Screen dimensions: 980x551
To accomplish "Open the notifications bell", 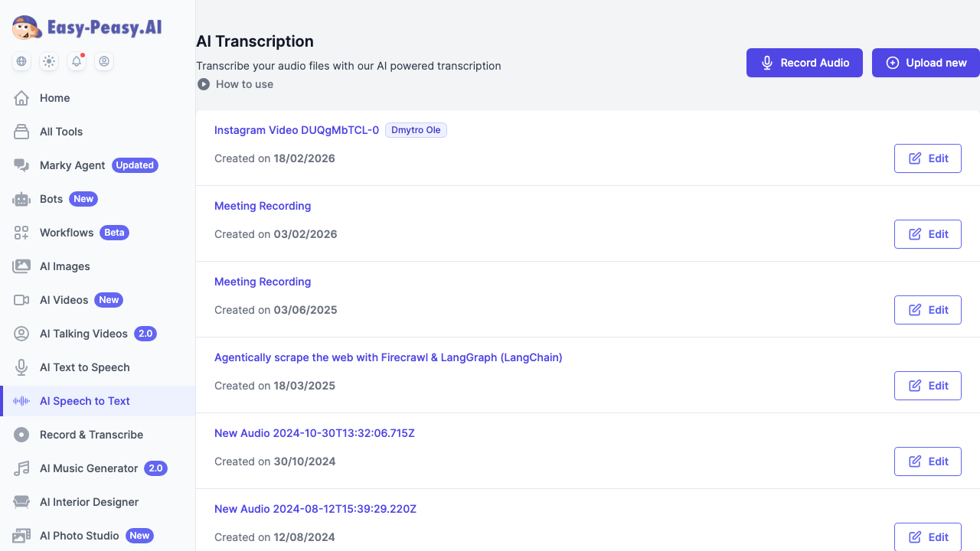I will [76, 61].
